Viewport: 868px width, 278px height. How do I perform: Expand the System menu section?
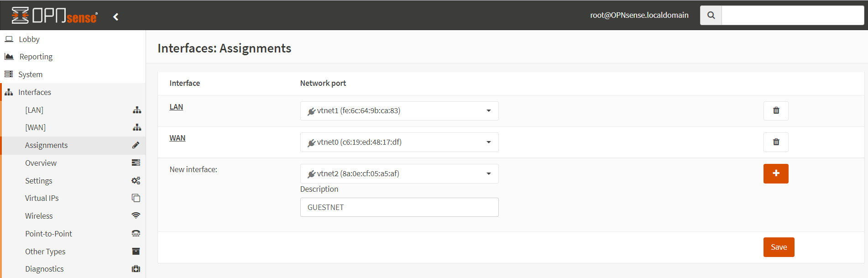pos(30,74)
